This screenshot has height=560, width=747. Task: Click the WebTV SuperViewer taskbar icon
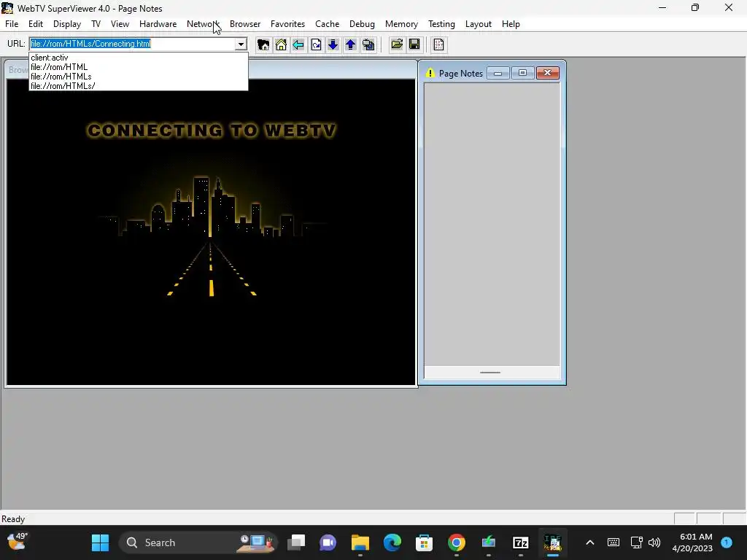pos(553,542)
